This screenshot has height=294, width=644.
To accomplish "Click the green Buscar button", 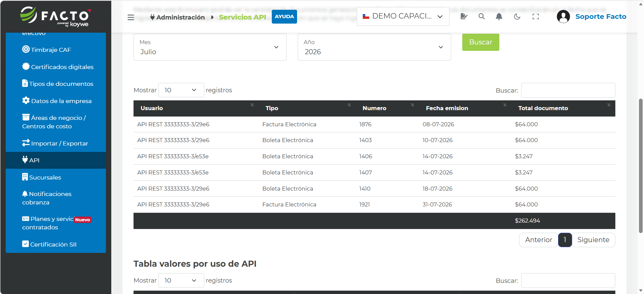I will (480, 42).
